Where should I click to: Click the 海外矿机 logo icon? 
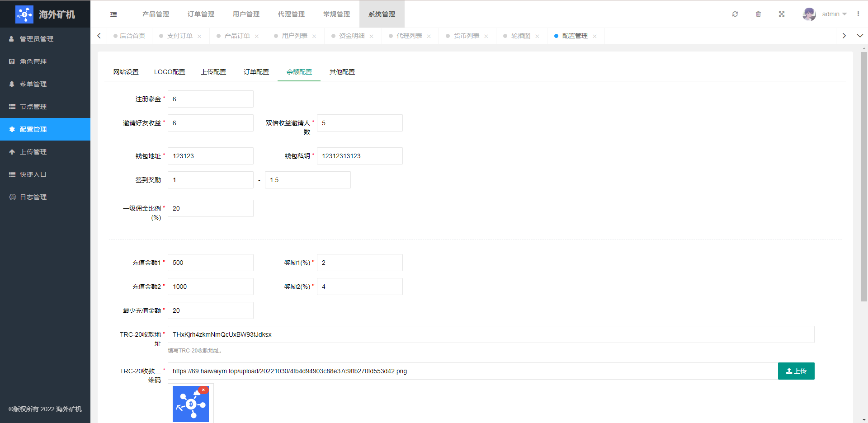[25, 14]
